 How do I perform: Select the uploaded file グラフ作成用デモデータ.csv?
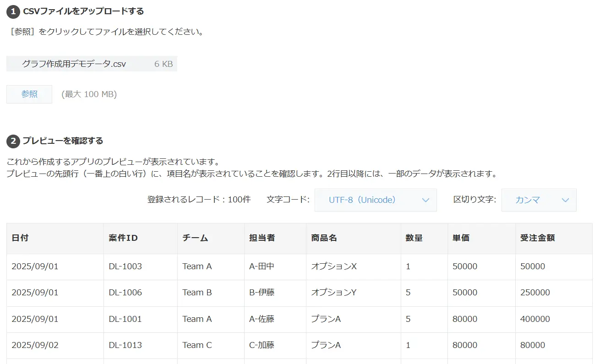[74, 64]
